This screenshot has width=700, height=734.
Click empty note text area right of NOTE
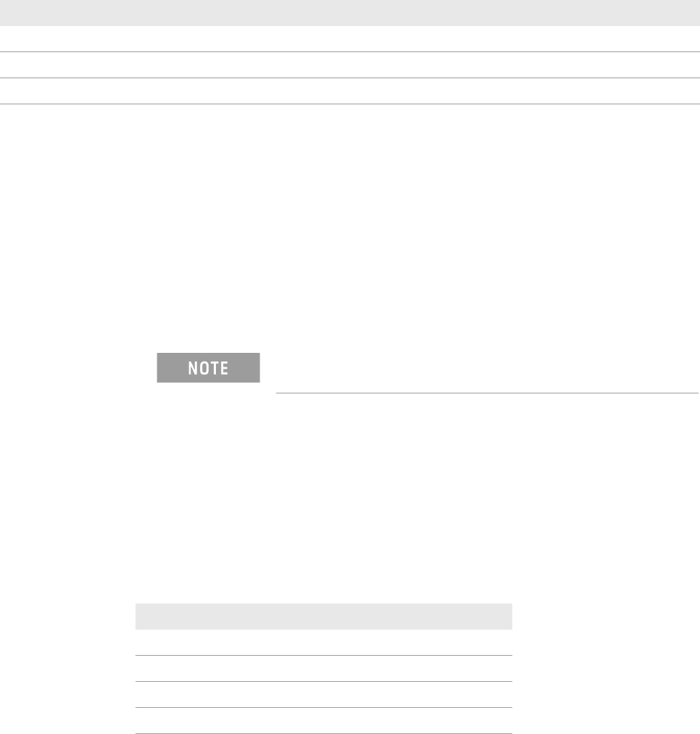tap(487, 370)
